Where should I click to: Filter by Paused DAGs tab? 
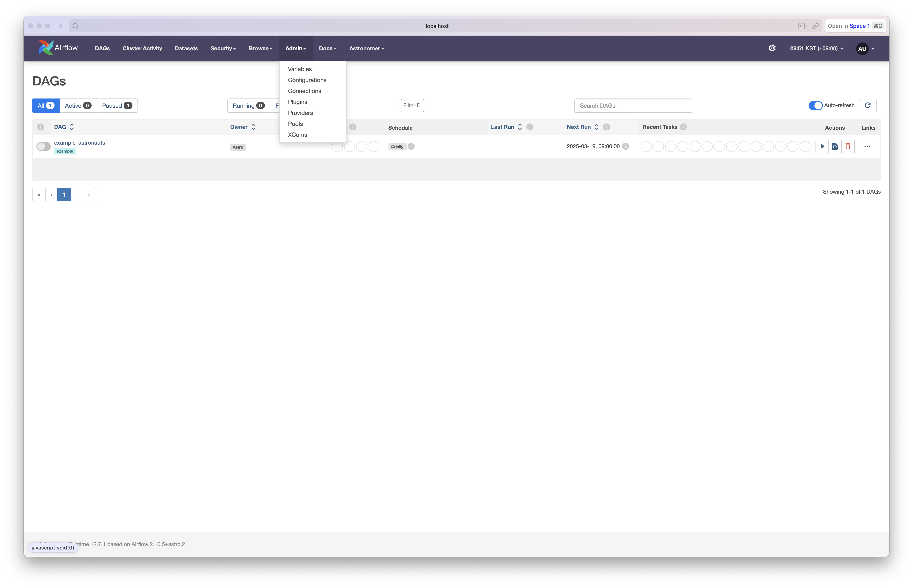tap(116, 106)
